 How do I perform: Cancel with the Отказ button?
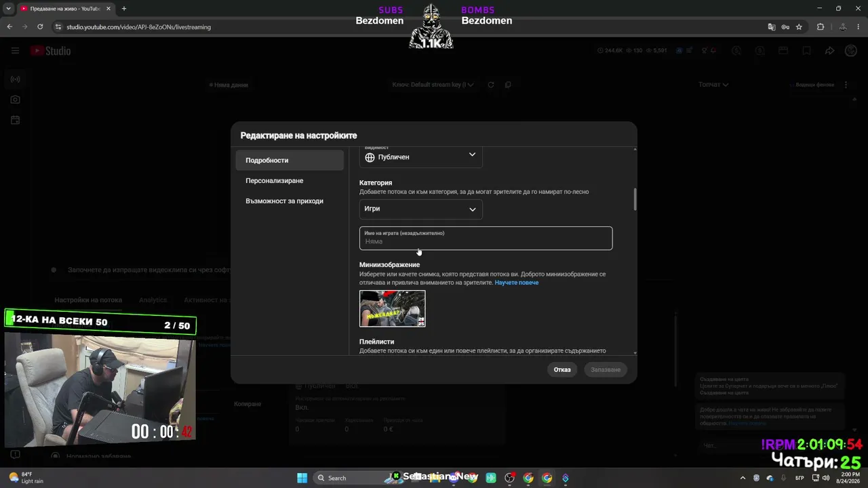click(562, 369)
